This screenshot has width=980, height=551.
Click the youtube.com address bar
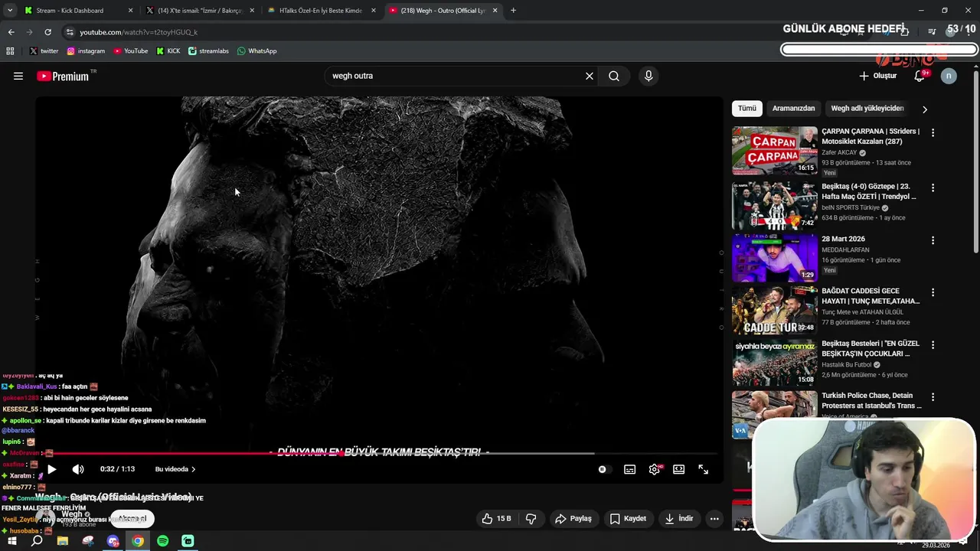(429, 32)
